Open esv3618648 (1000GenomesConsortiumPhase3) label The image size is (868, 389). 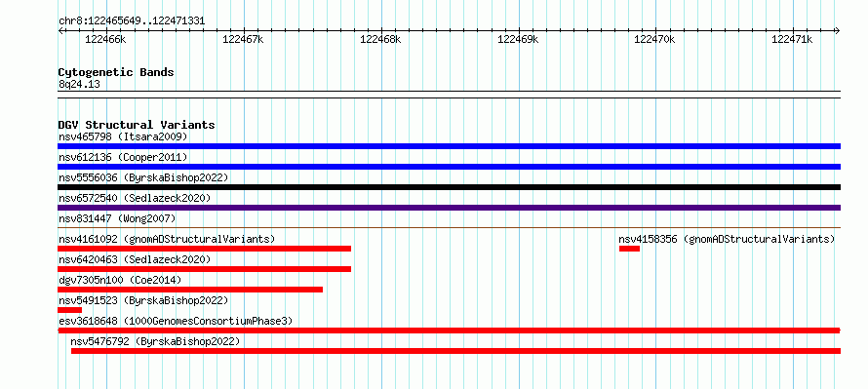(x=176, y=321)
